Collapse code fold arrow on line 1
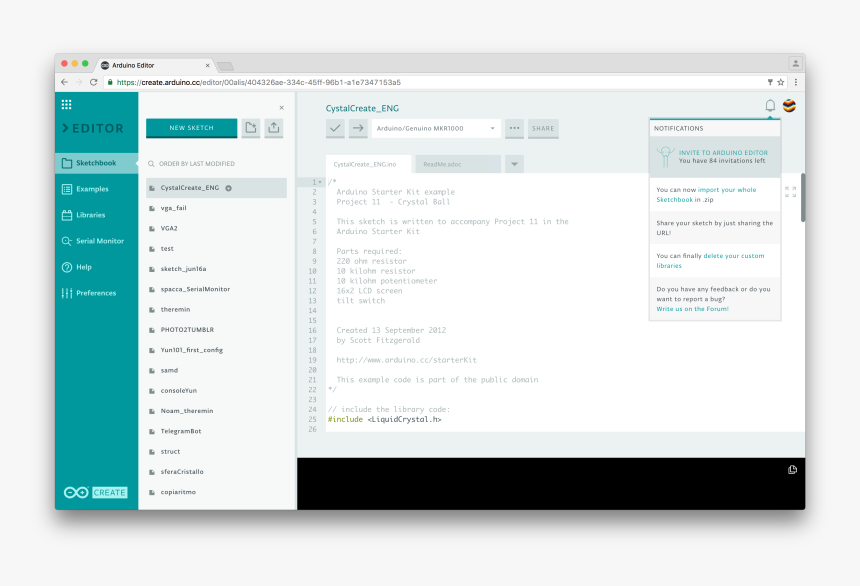Screen dimensions: 860x586 click(x=320, y=182)
